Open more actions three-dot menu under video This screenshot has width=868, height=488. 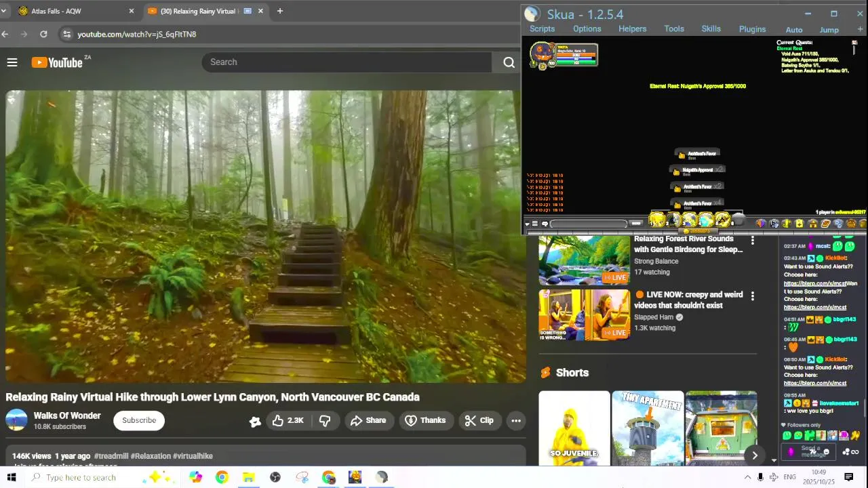(x=516, y=420)
